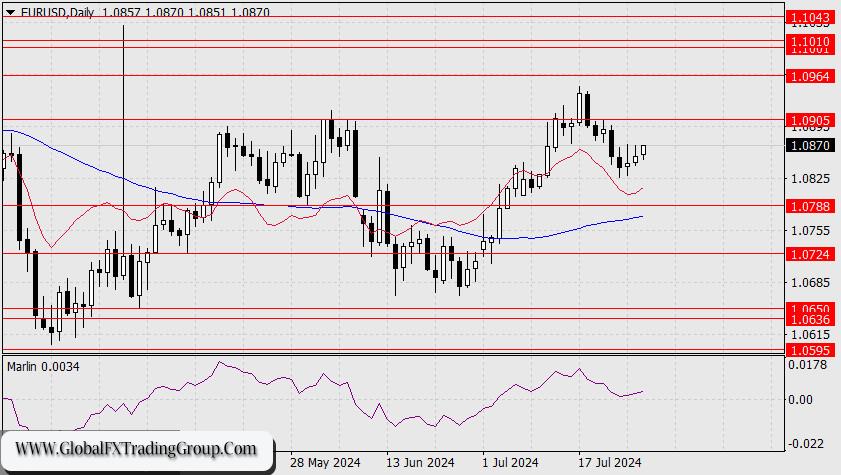
Task: Select the 1.0636 price level label
Action: click(810, 320)
